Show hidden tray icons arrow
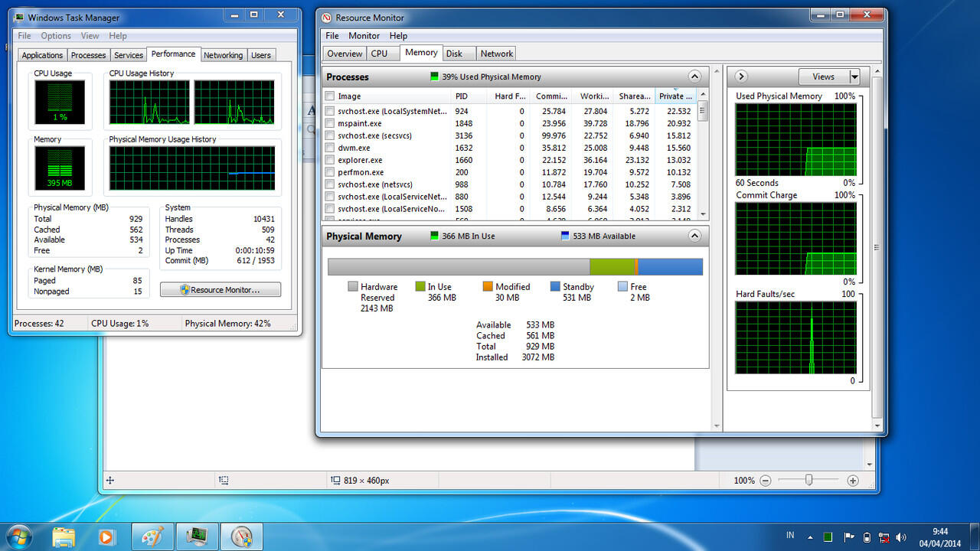This screenshot has height=551, width=980. [810, 537]
